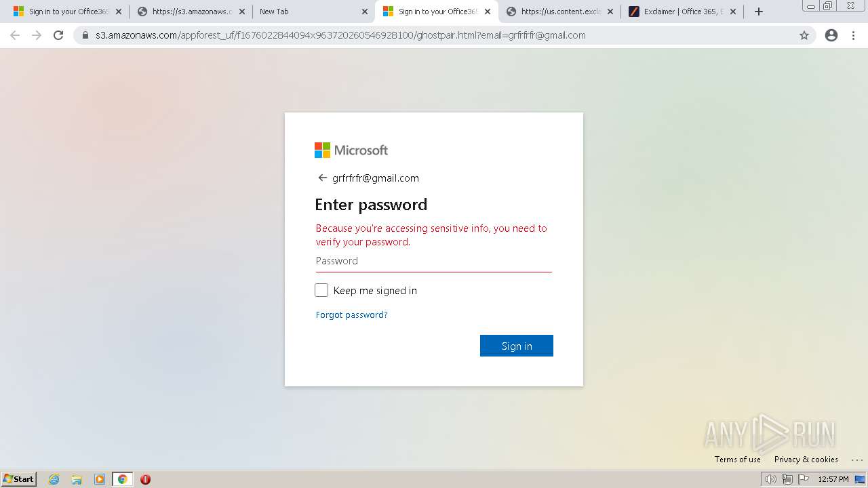This screenshot has width=868, height=488.
Task: Open the Terms of use link
Action: pos(738,459)
